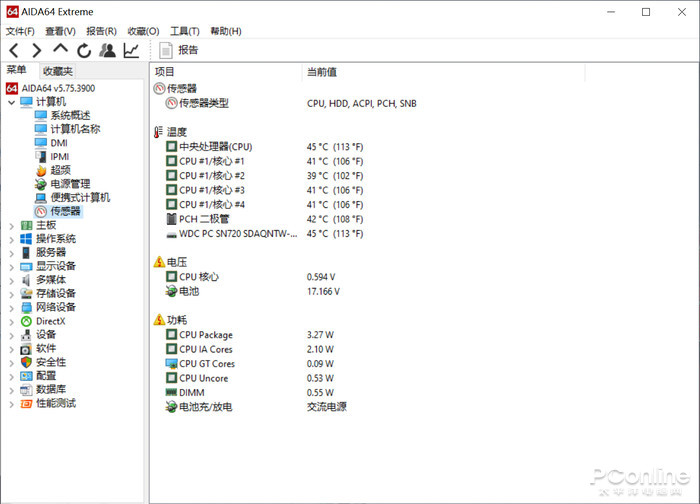Select the DMI tree item
This screenshot has height=504, width=700.
pos(59,143)
